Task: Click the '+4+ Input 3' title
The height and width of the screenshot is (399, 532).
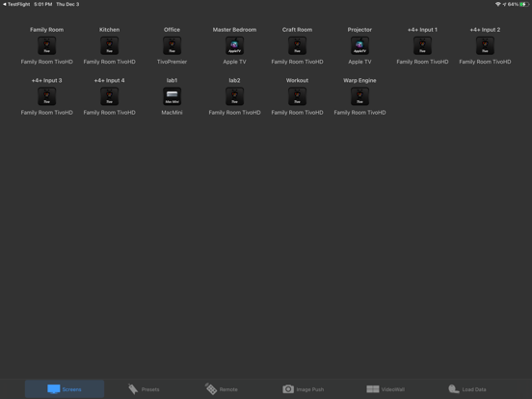Action: (x=47, y=80)
